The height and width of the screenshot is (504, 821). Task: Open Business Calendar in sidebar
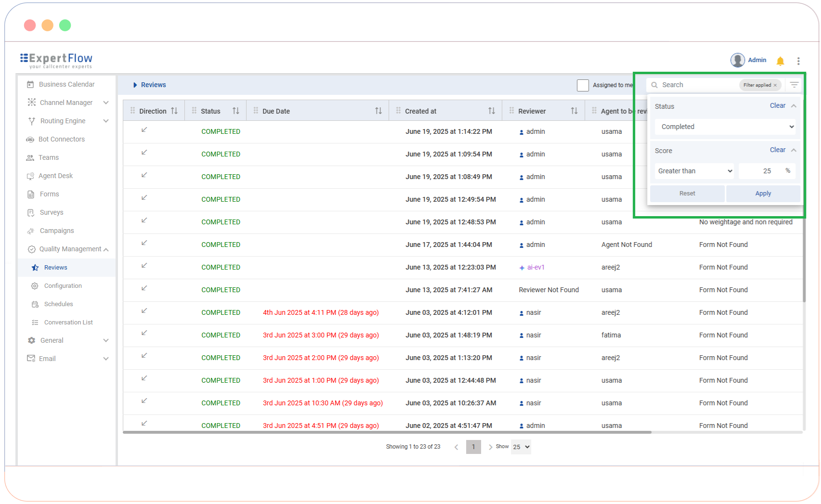click(66, 84)
